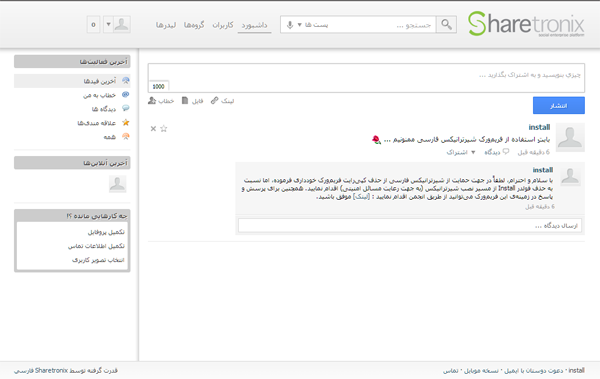
Task: Select آخرین فیدها in the sidebar
Action: [72, 81]
